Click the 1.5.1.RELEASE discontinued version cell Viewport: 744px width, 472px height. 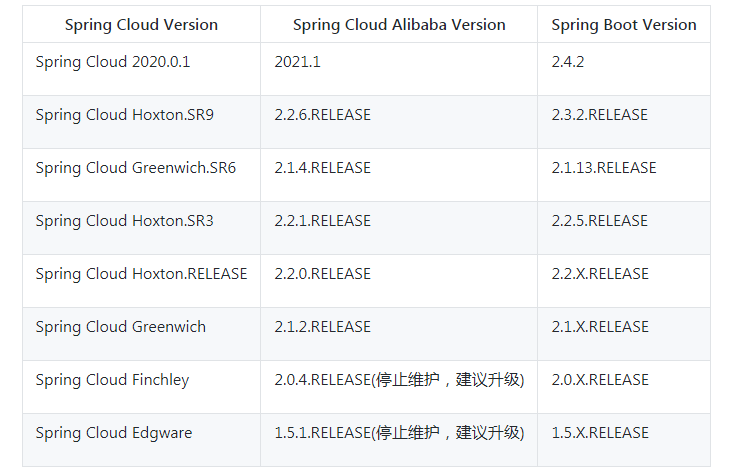click(399, 440)
